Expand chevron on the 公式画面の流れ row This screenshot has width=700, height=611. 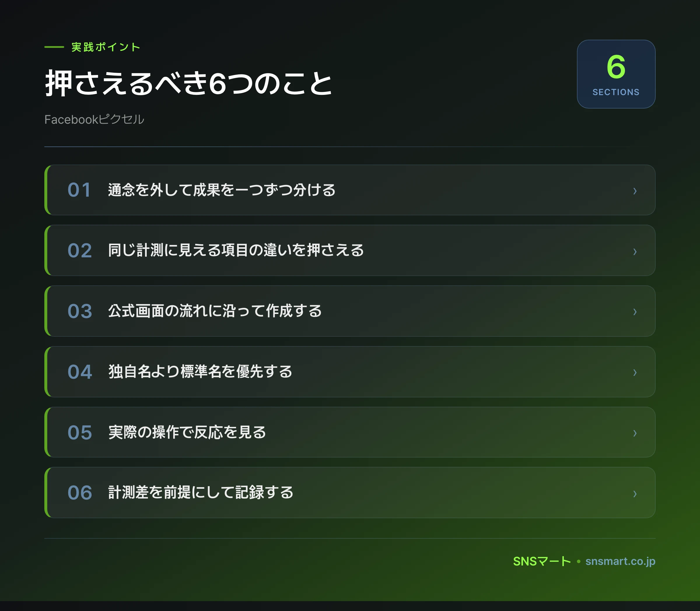pos(635,312)
